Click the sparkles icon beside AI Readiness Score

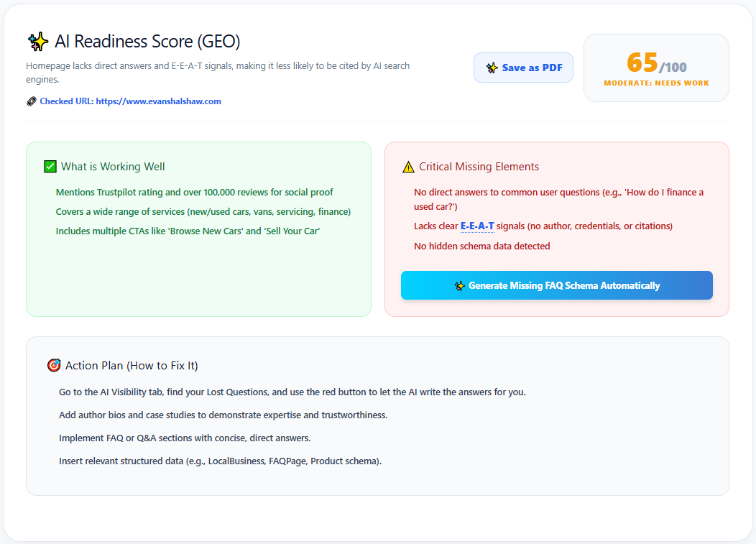(x=38, y=42)
